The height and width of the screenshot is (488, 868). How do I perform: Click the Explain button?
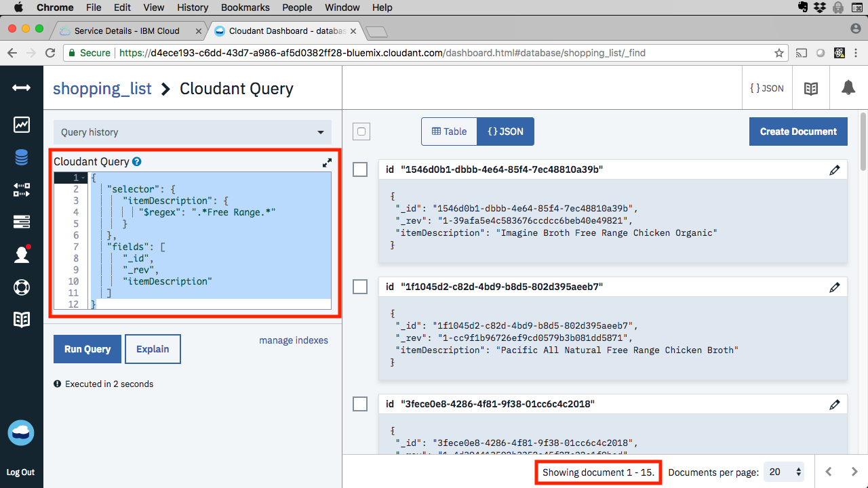pyautogui.click(x=153, y=349)
